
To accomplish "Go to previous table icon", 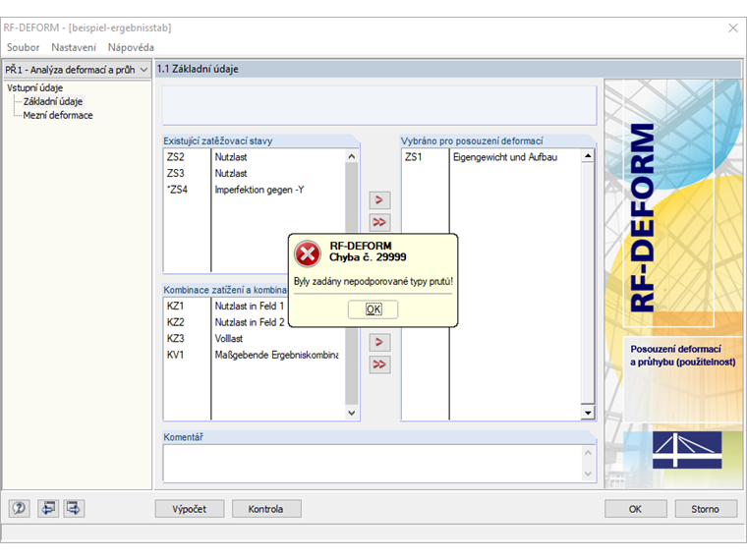I will 47,508.
